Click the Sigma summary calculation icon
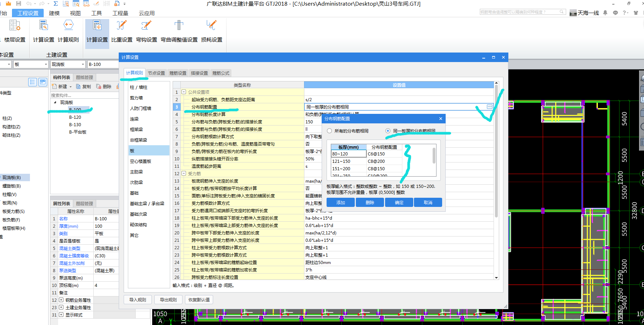 tap(56, 4)
